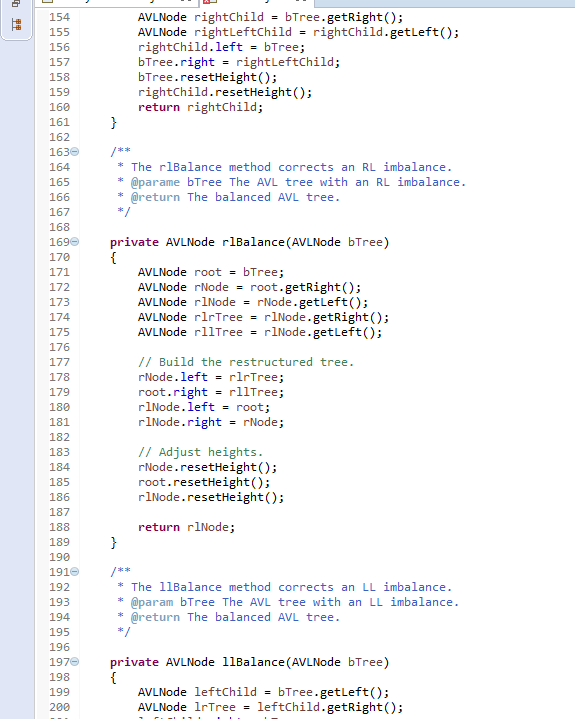Click the 'llBalance' method name in its declaration

[253, 662]
